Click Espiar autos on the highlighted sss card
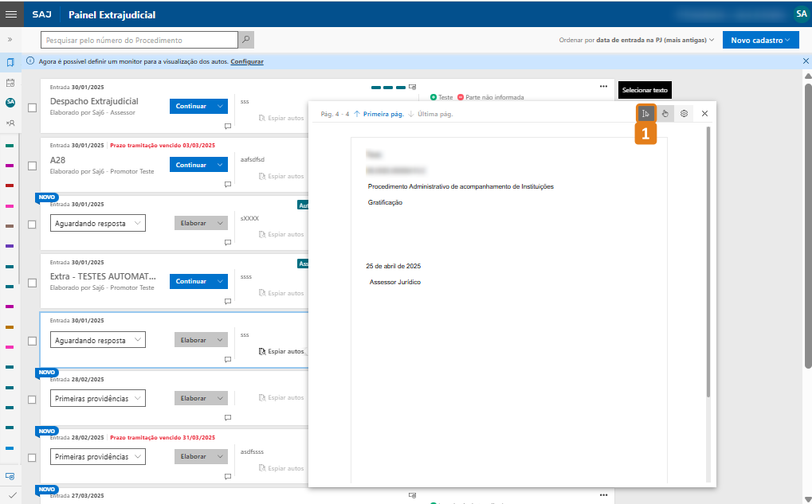The width and height of the screenshot is (812, 504). 281,351
